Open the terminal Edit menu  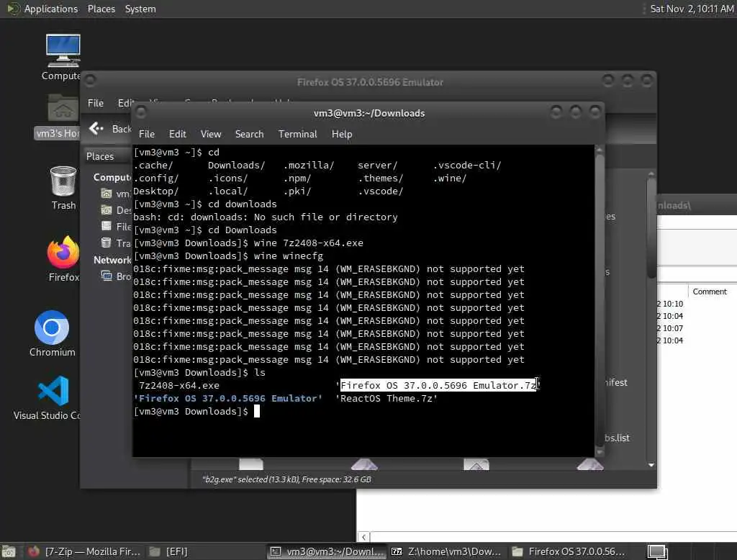pos(177,134)
